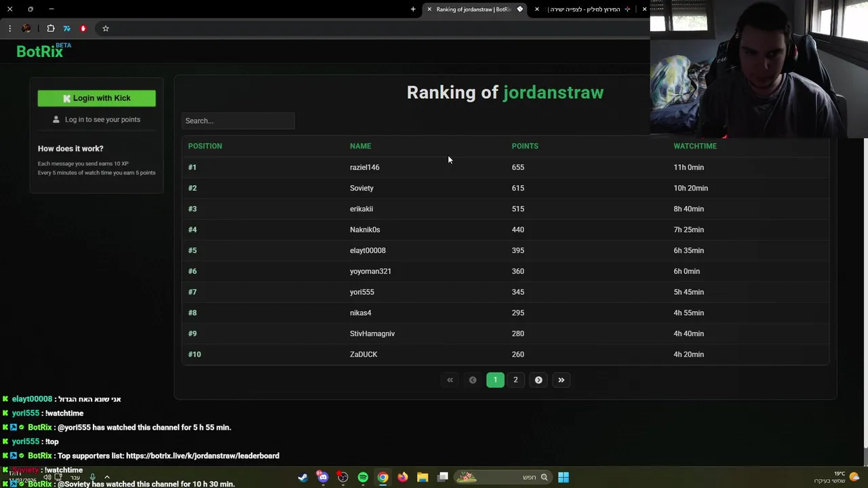The width and height of the screenshot is (868, 488).
Task: Open Chrome three-dot menu
Action: [x=9, y=28]
